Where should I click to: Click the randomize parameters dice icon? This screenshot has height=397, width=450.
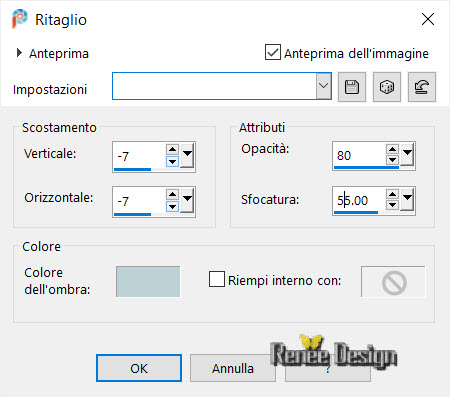point(387,87)
